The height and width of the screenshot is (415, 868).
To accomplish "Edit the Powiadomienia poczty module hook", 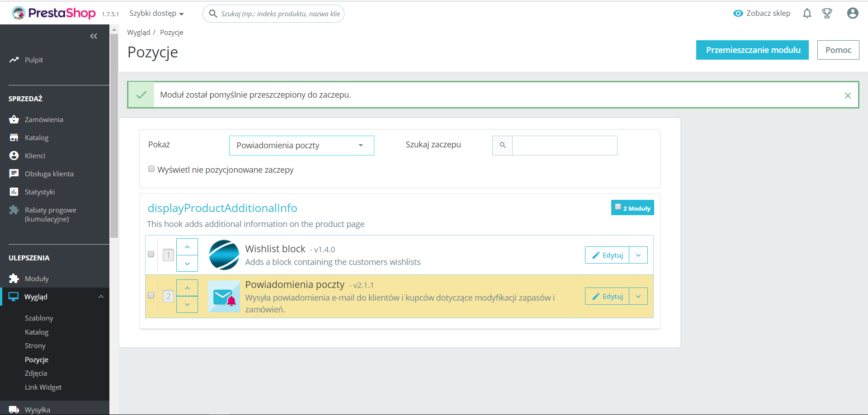I will pyautogui.click(x=607, y=296).
